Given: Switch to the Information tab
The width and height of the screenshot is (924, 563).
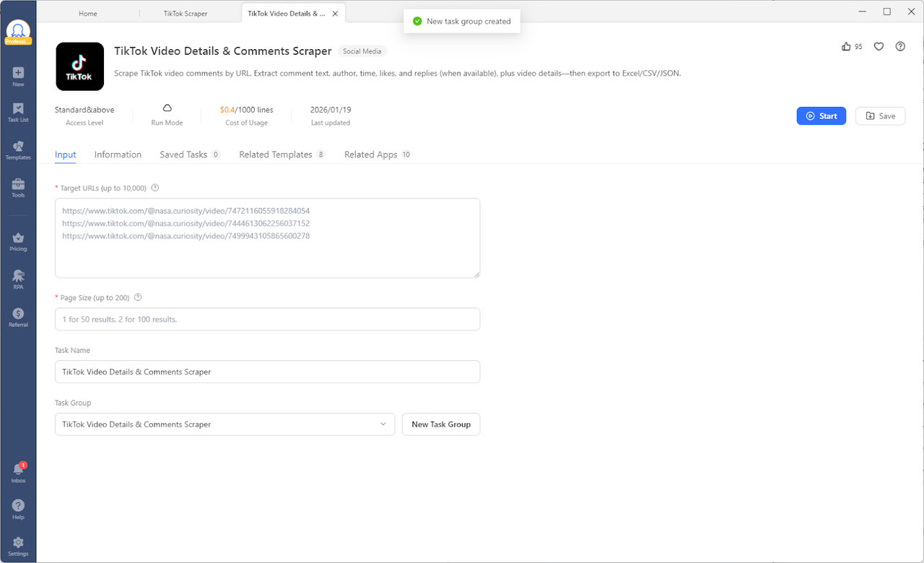Looking at the screenshot, I should click(x=118, y=154).
